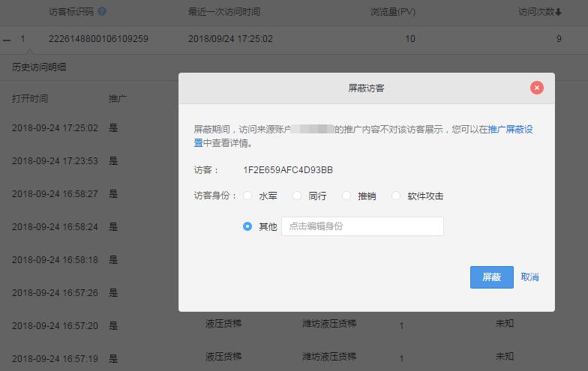Select the 同行 radio button
The image size is (588, 371).
click(x=297, y=196)
